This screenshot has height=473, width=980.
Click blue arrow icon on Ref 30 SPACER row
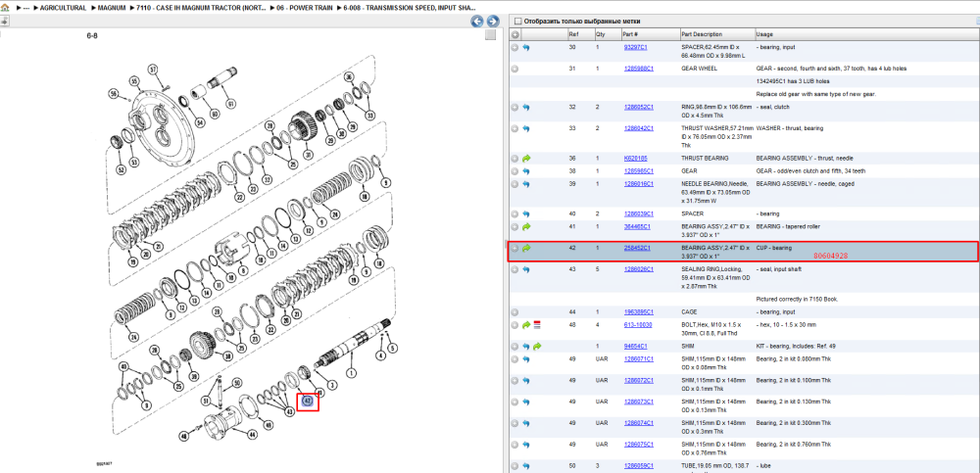pyautogui.click(x=526, y=47)
